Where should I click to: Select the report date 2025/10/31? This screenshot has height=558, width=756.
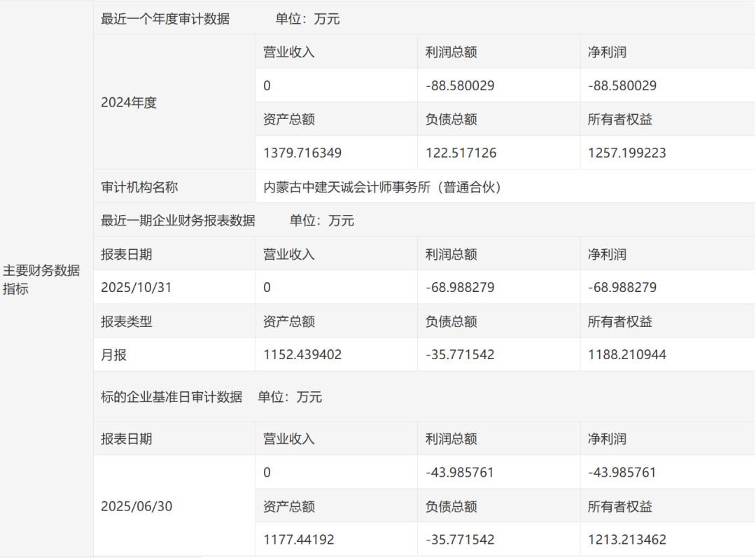pos(136,288)
